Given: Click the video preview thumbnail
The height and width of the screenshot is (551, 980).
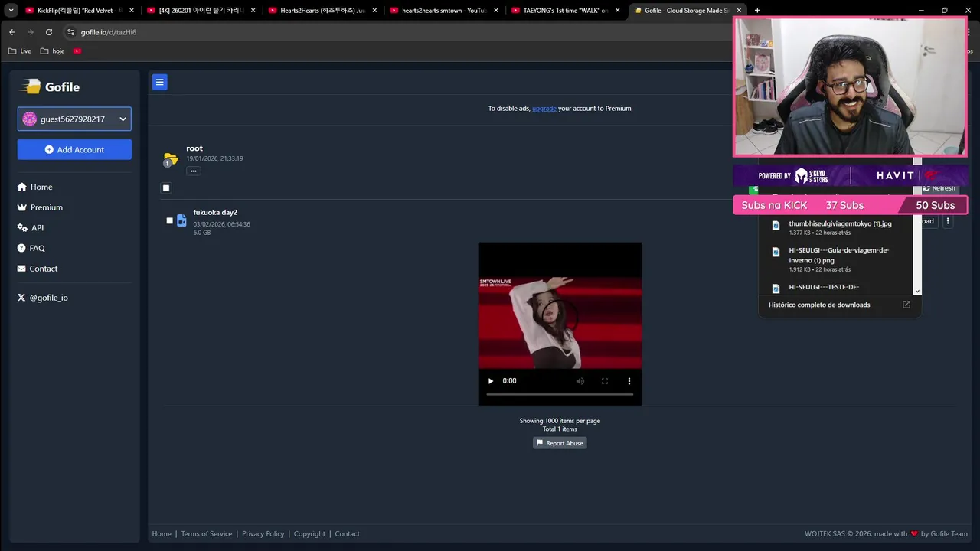Looking at the screenshot, I should click(x=560, y=321).
